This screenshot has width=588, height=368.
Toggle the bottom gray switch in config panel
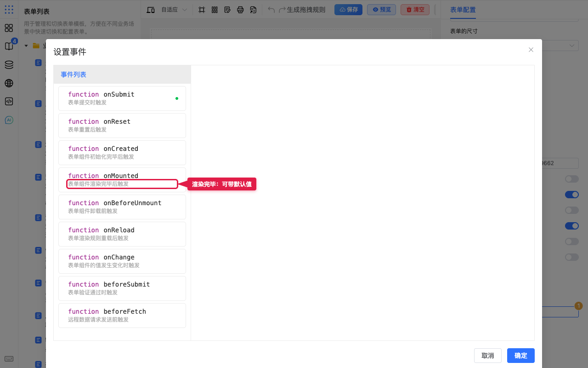point(572,257)
